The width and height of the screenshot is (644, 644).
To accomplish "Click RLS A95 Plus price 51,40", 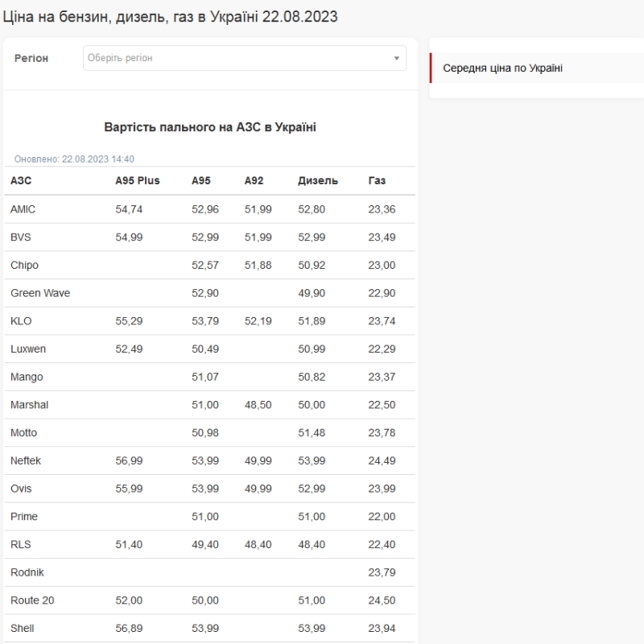I will pos(129,545).
